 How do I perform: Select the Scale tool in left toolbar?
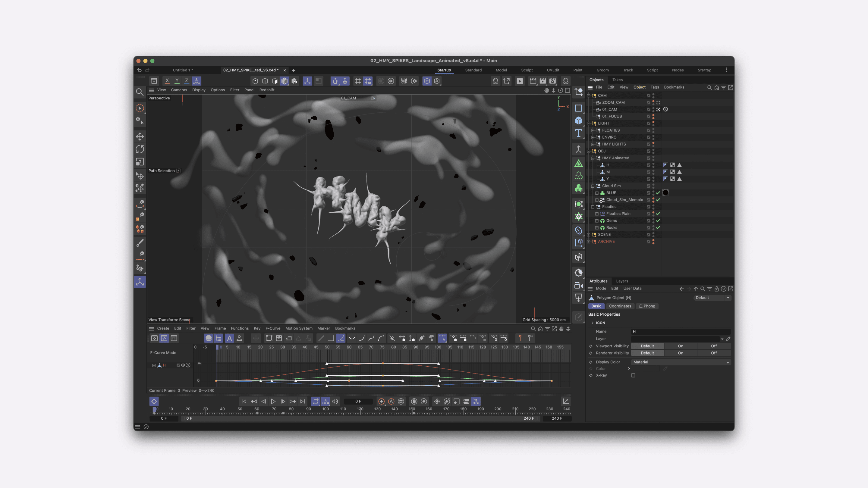(x=140, y=162)
